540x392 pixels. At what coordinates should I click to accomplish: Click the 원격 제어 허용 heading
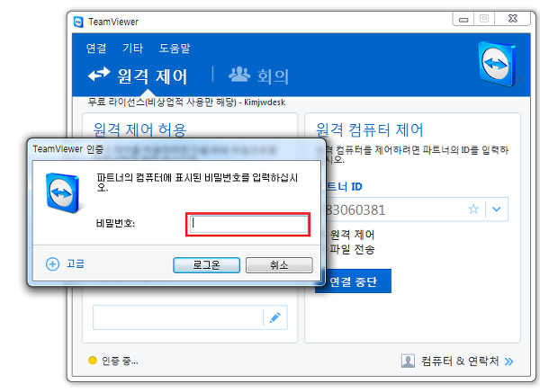pyautogui.click(x=139, y=129)
